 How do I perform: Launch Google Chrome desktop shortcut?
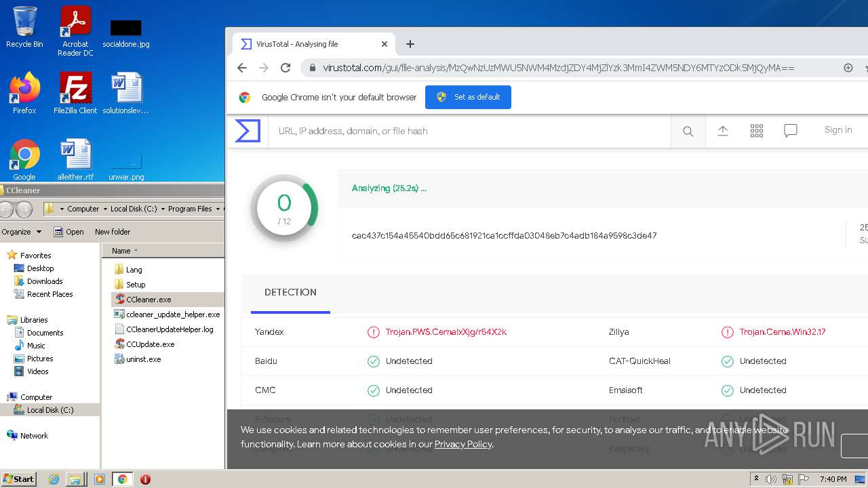tap(24, 160)
